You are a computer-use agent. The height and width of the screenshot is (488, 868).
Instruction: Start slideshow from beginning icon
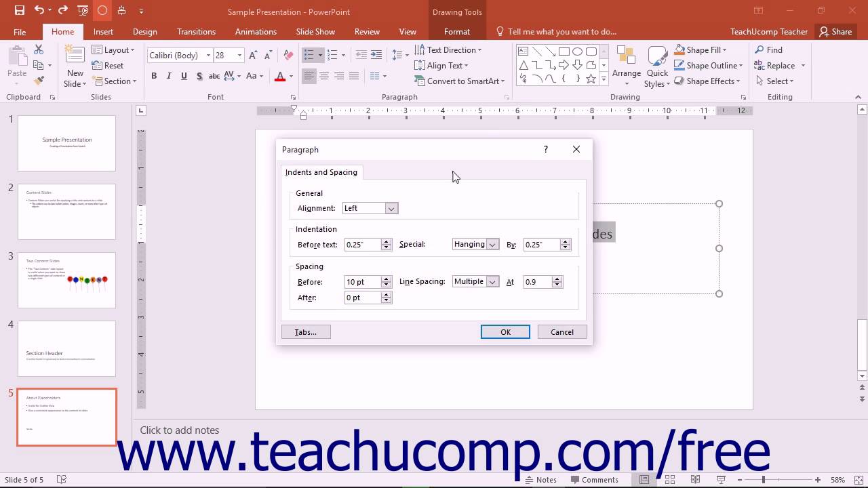tap(83, 10)
